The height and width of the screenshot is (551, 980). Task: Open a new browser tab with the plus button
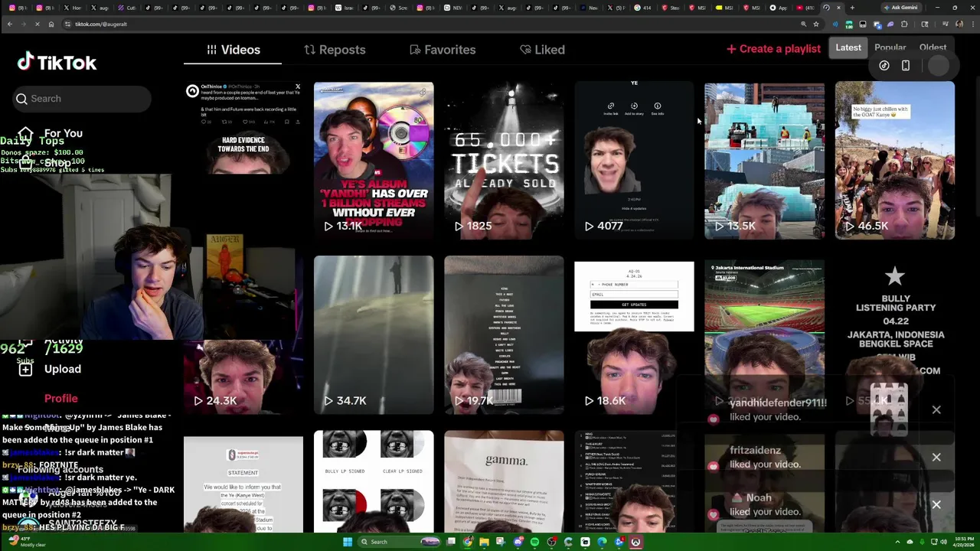[852, 8]
